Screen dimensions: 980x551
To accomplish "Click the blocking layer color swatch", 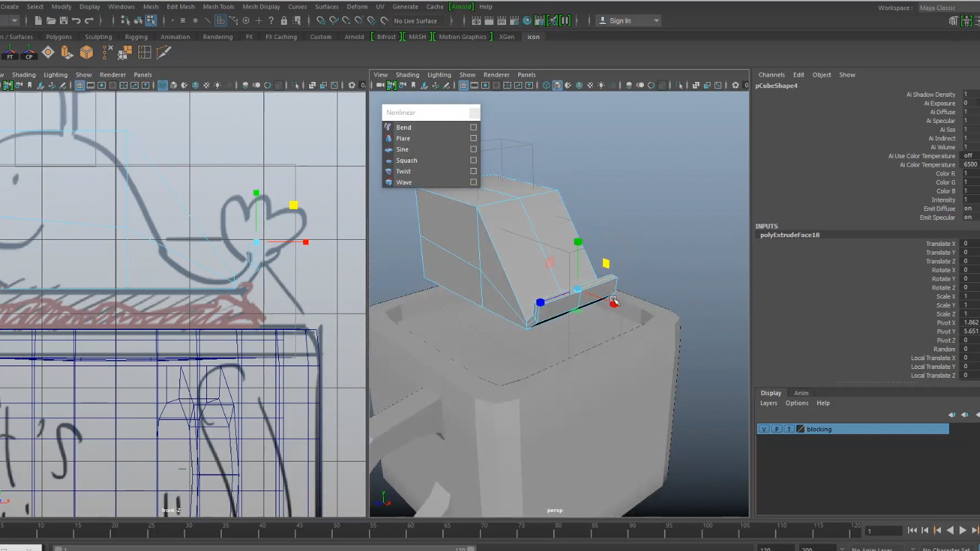I will 801,429.
